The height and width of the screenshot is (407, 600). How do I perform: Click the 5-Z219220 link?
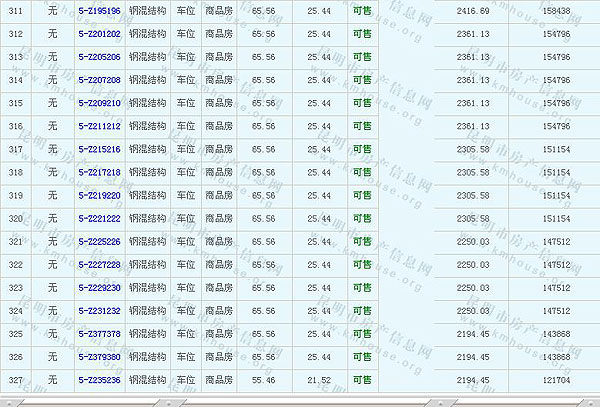99,195
